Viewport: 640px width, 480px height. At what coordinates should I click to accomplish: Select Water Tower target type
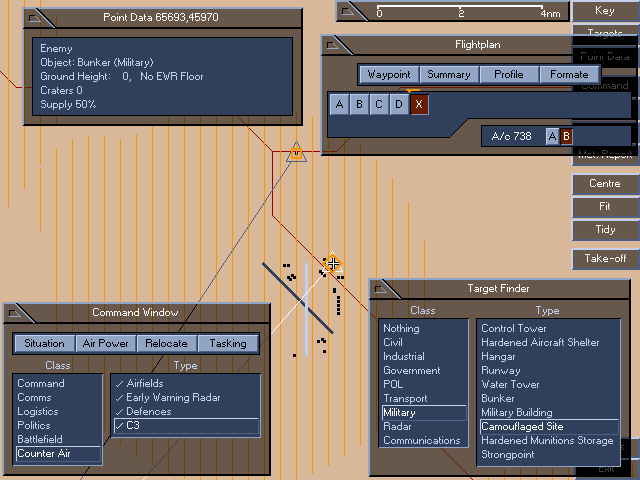coord(549,384)
